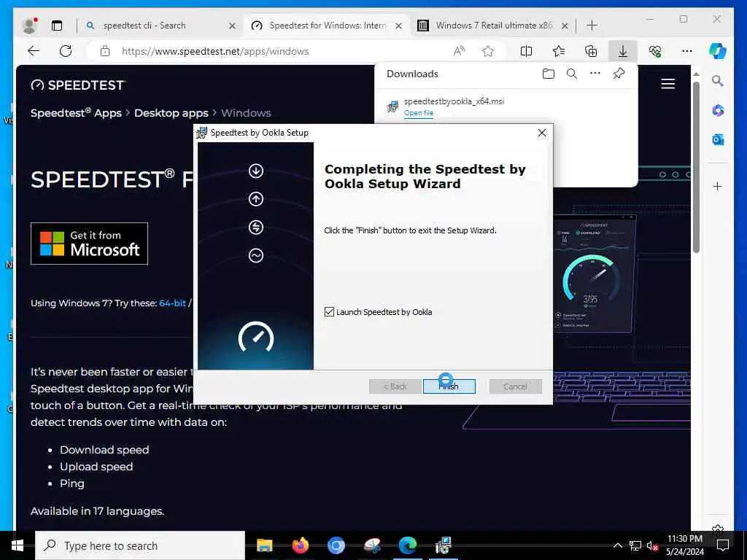The width and height of the screenshot is (747, 560).
Task: Go to Desktop apps breadcrumb
Action: pyautogui.click(x=171, y=113)
